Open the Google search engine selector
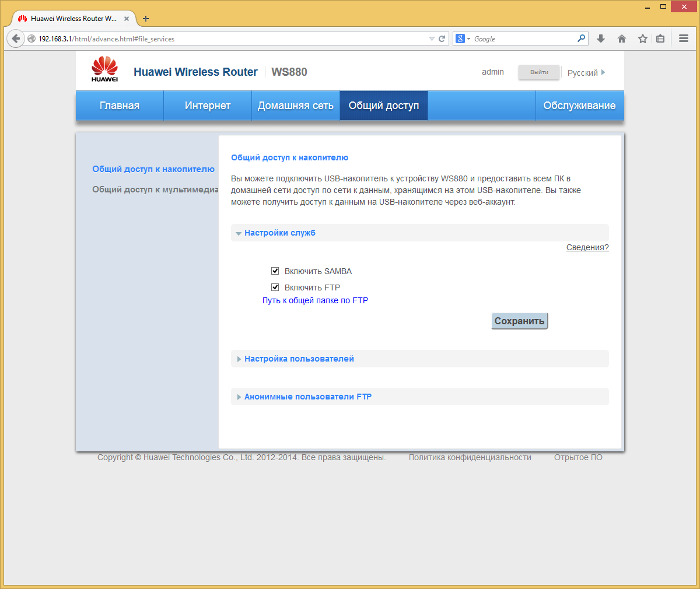The height and width of the screenshot is (589, 700). coord(463,38)
